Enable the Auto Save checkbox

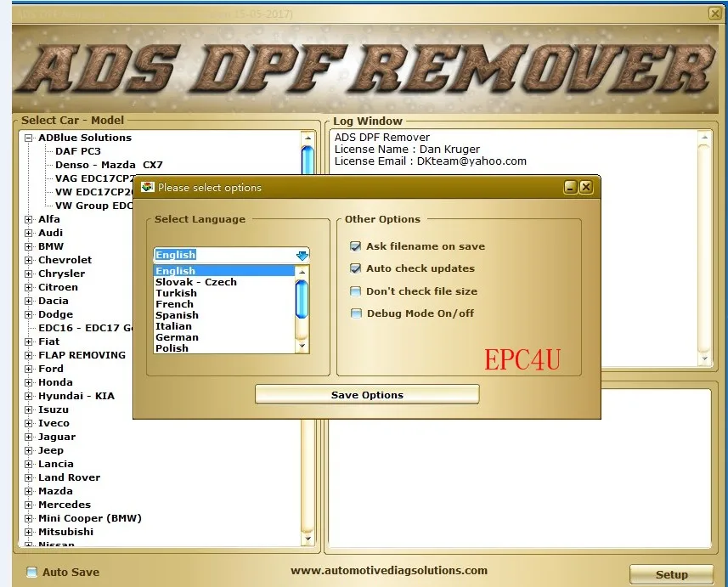[31, 573]
